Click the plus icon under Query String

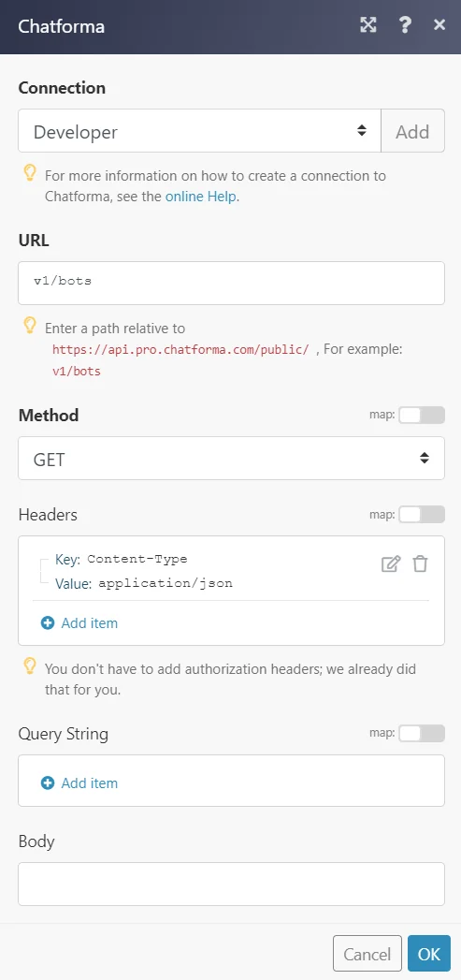[x=48, y=783]
